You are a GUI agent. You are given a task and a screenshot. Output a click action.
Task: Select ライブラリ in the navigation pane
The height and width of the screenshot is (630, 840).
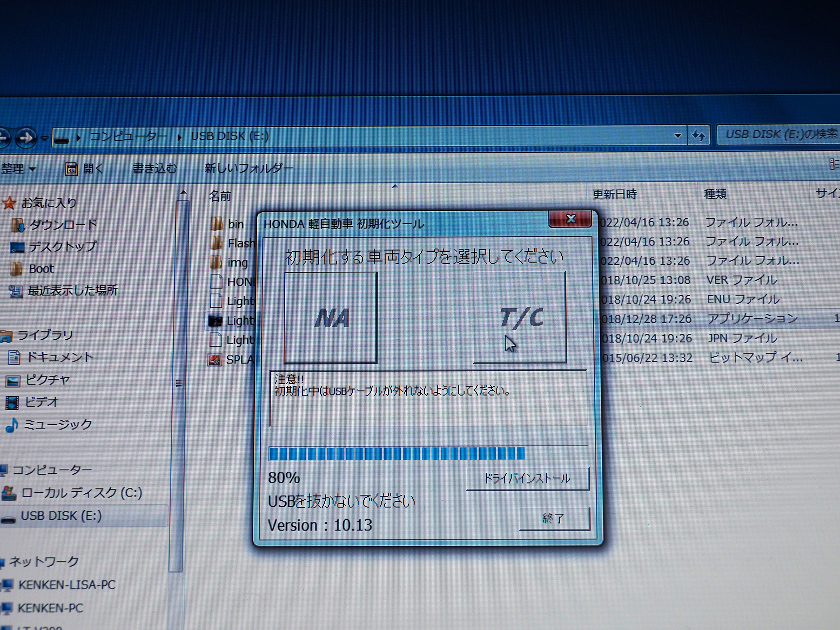tap(45, 335)
